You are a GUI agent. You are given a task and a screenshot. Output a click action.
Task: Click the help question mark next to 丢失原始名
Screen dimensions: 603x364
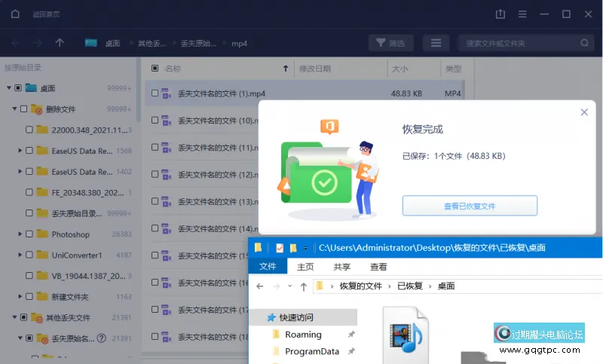tap(101, 338)
